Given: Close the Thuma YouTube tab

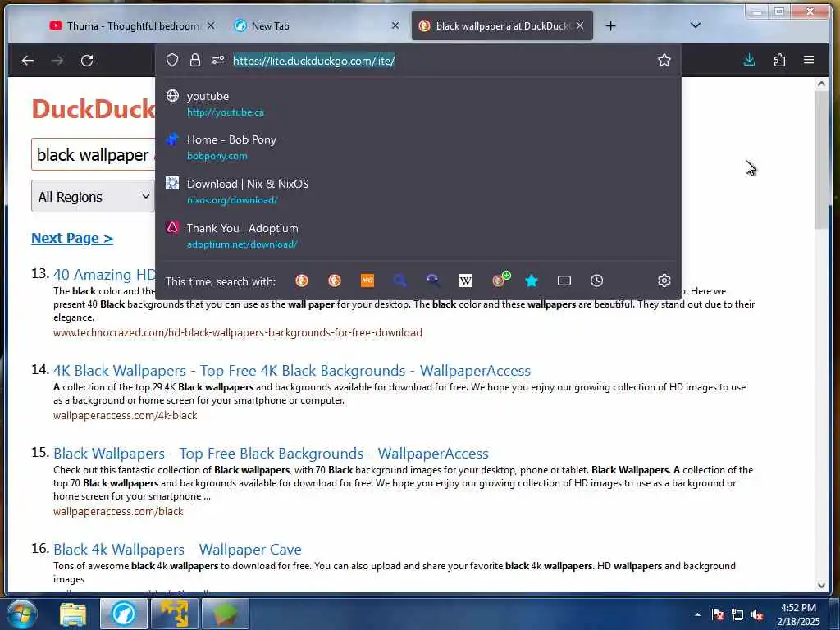Looking at the screenshot, I should [211, 25].
